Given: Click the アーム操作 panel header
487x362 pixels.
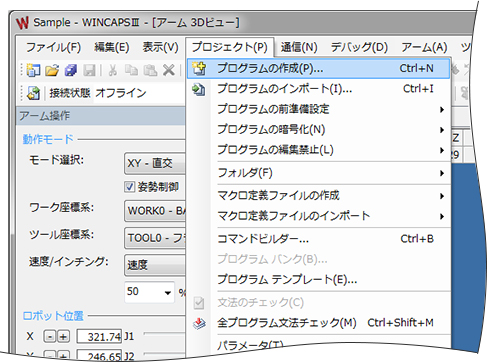Looking at the screenshot, I should click(101, 116).
